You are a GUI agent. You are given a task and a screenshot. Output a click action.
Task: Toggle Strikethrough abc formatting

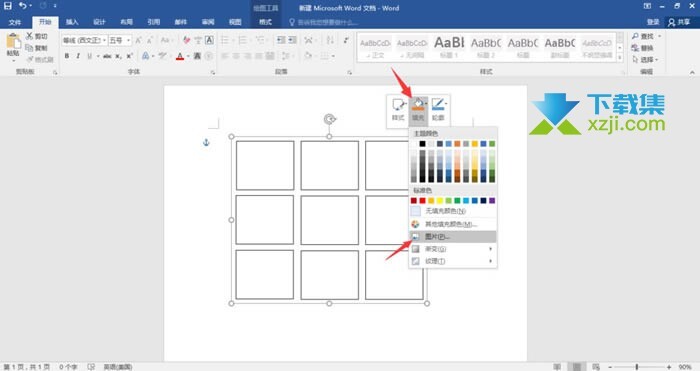pos(107,56)
